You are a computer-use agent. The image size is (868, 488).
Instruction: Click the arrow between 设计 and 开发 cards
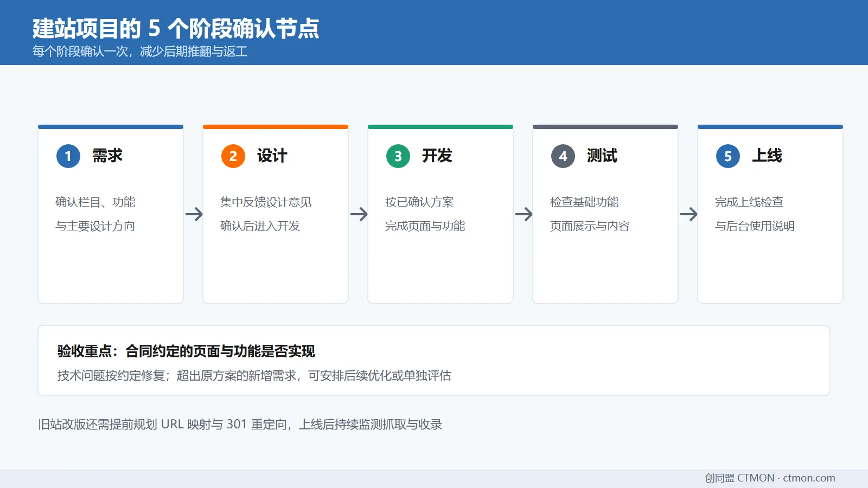coord(359,214)
